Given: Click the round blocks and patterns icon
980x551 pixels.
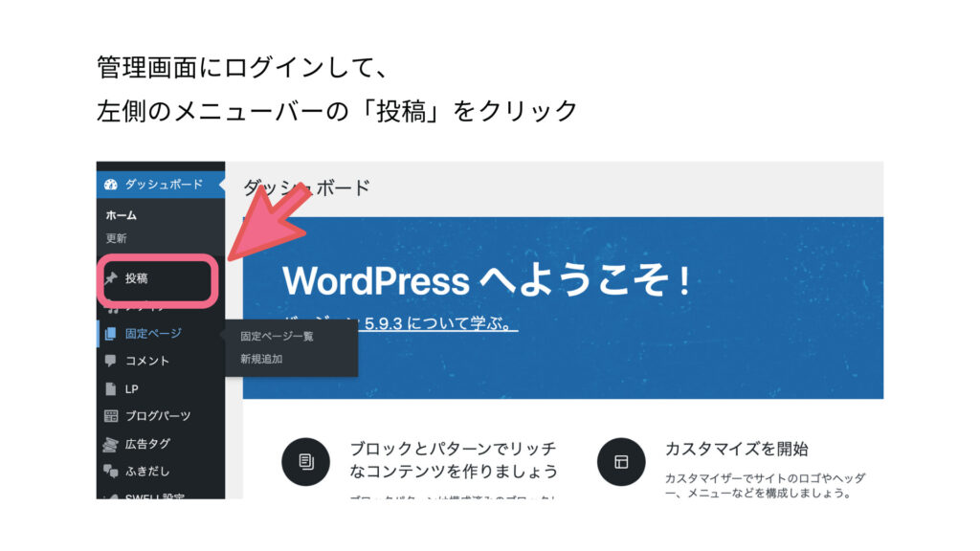Looking at the screenshot, I should (x=305, y=462).
